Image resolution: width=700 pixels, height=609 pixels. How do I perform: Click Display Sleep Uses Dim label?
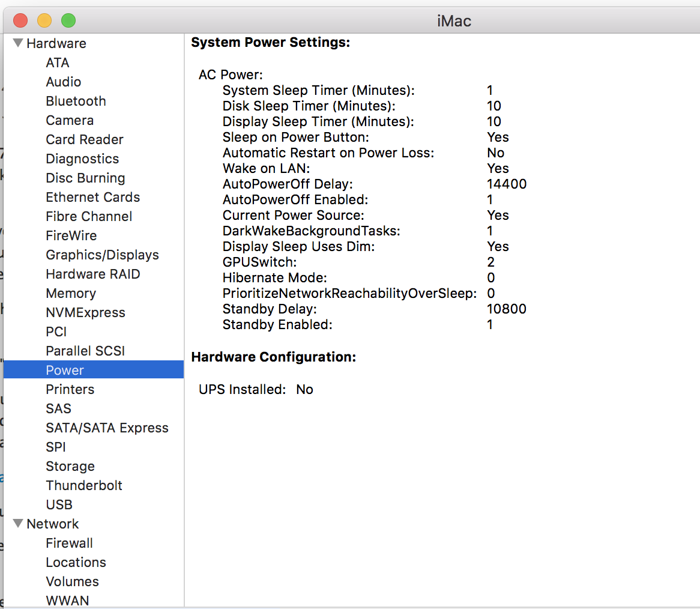coord(298,246)
